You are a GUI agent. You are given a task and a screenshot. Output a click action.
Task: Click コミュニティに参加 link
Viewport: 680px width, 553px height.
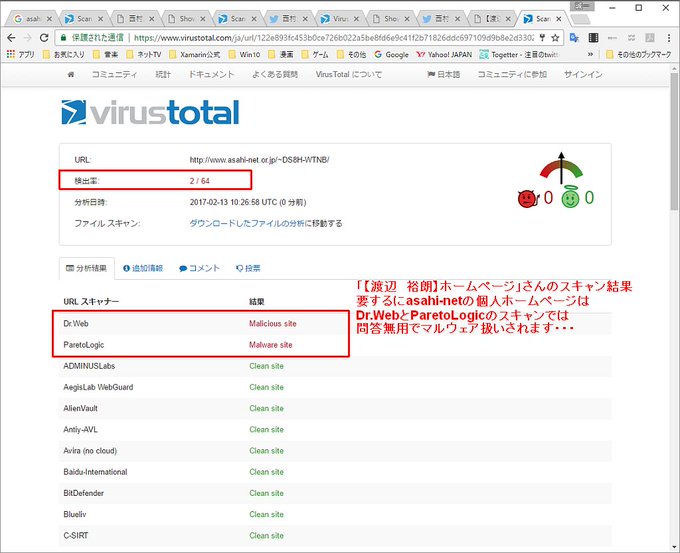[x=512, y=75]
